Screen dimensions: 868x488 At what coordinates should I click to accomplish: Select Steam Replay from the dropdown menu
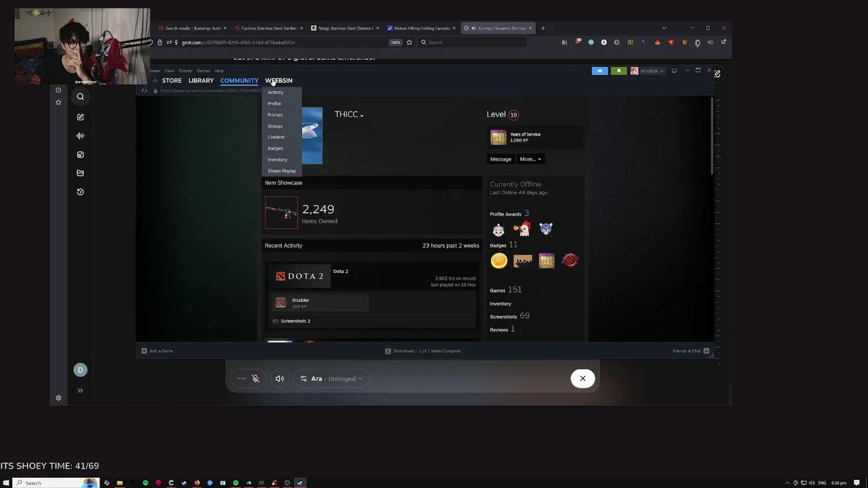(x=281, y=171)
